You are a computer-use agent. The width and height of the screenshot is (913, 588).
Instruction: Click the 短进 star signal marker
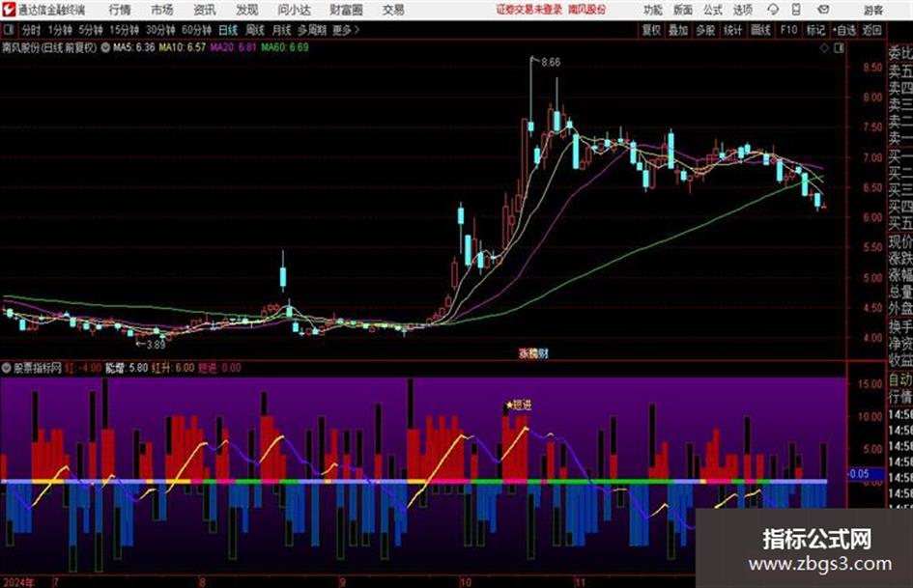coord(519,405)
